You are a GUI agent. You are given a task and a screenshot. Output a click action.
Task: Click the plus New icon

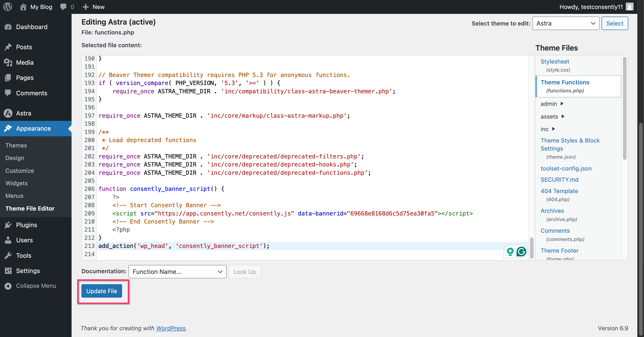pyautogui.click(x=86, y=7)
